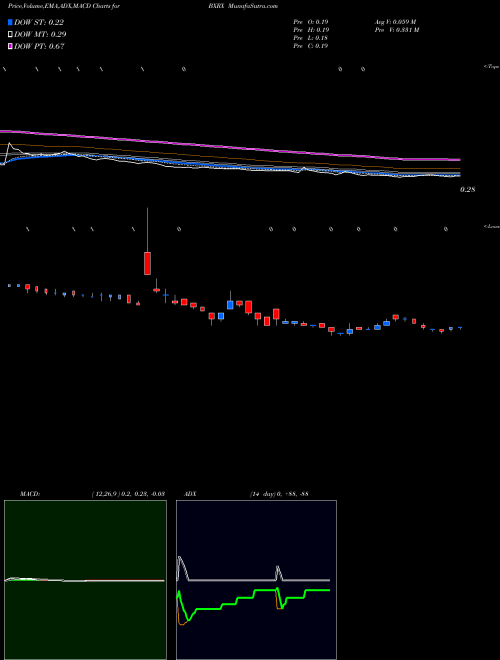This screenshot has height=660, width=500.
Task: Click the '<-Lows' marker label
Action: point(492,226)
